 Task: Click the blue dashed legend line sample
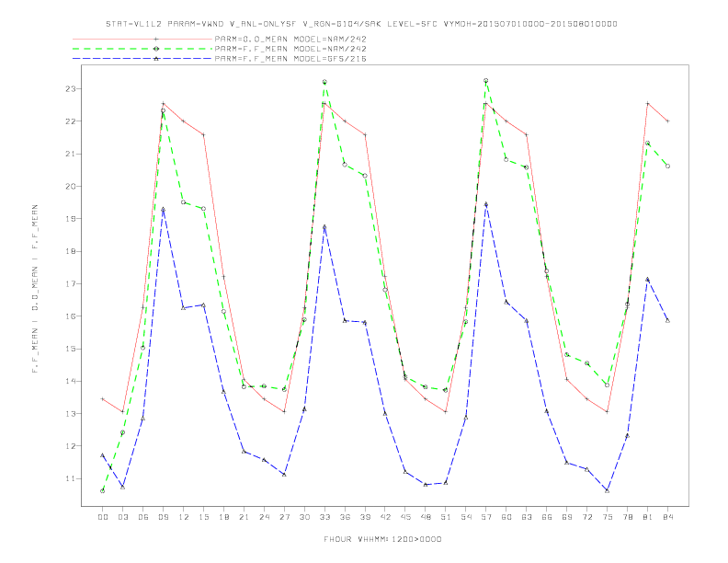click(142, 59)
